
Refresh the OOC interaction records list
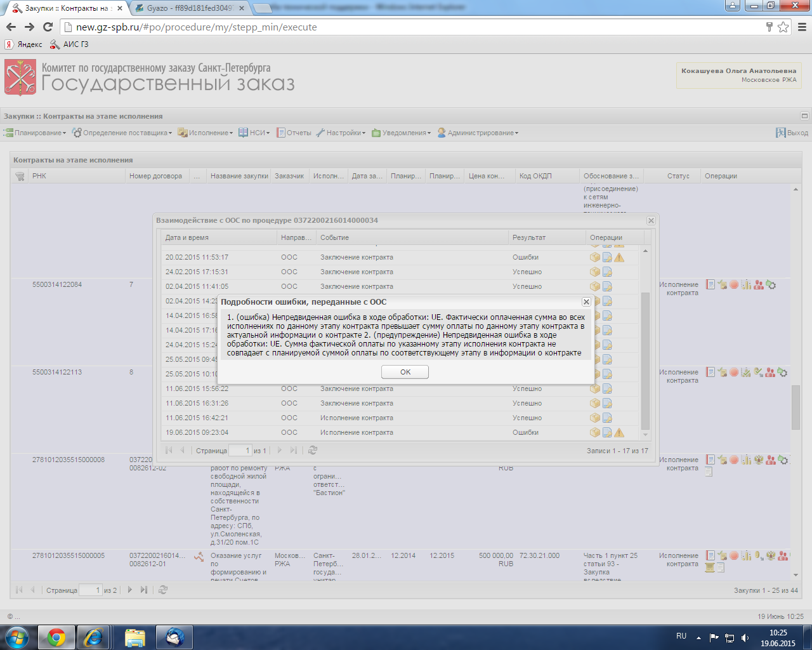[313, 451]
